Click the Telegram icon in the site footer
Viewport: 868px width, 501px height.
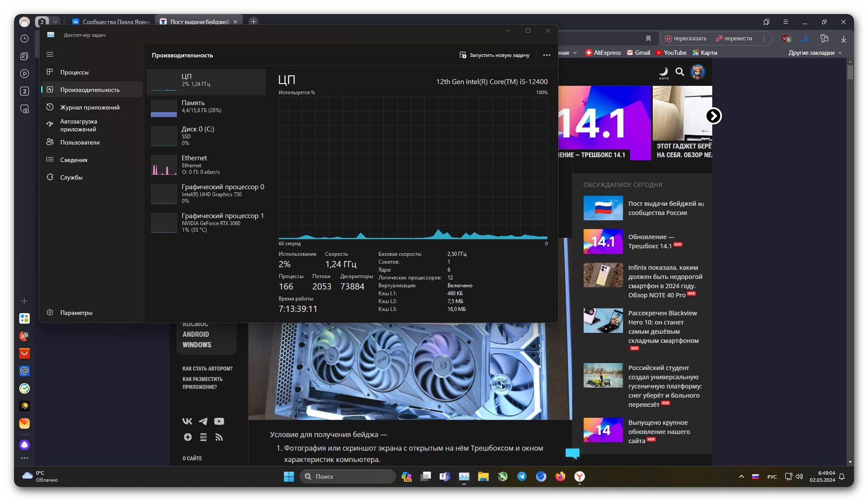coord(203,421)
